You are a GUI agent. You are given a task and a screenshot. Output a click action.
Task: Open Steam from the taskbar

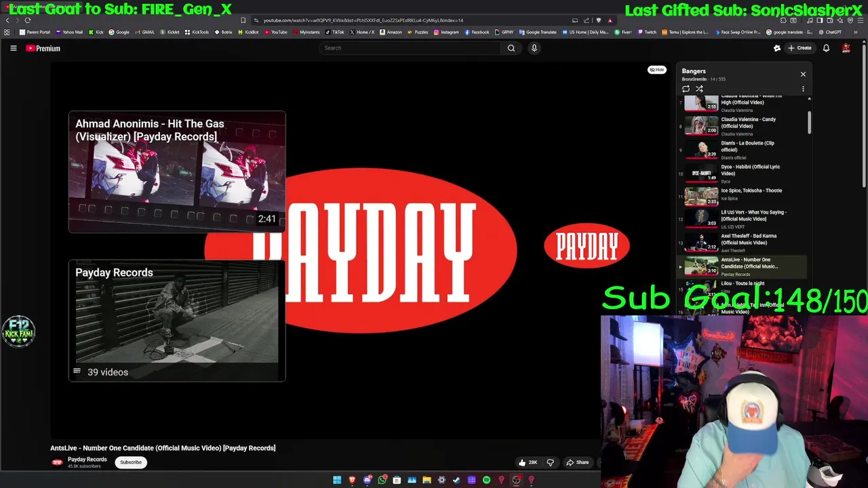(456, 480)
